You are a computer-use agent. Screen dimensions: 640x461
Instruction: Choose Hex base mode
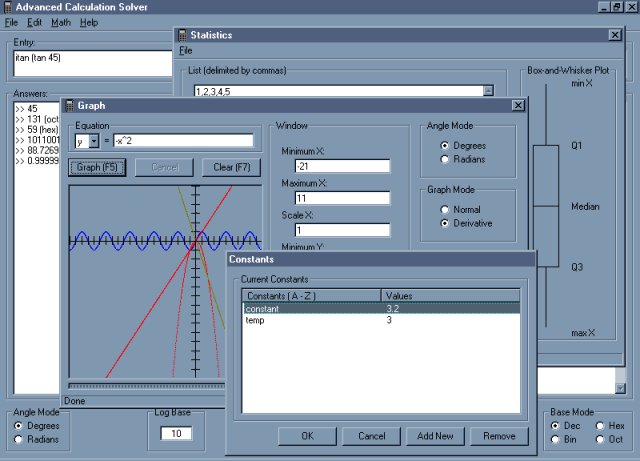pos(599,425)
